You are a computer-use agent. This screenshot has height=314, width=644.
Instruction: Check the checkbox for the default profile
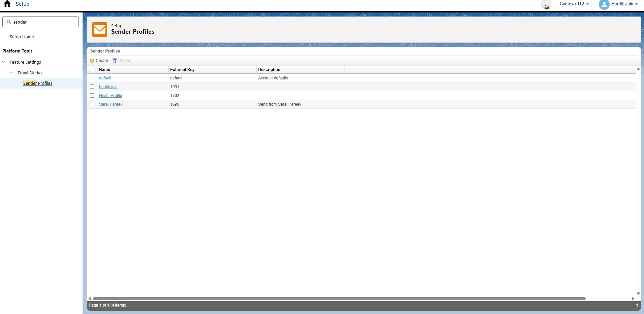pyautogui.click(x=92, y=78)
